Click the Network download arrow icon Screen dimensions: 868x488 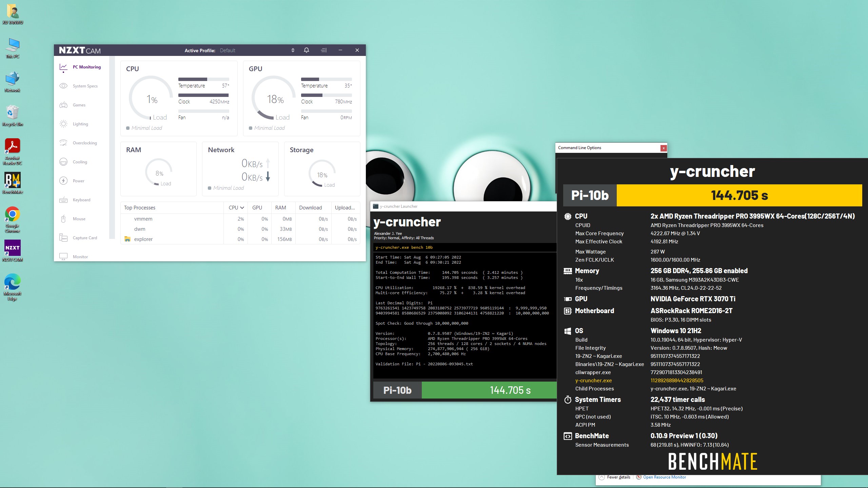point(268,177)
